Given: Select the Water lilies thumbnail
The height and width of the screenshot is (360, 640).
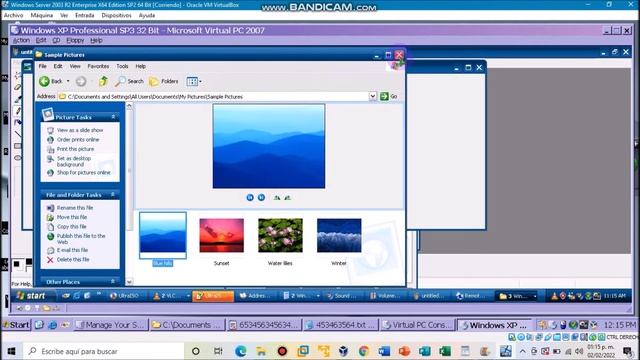Looking at the screenshot, I should [280, 236].
